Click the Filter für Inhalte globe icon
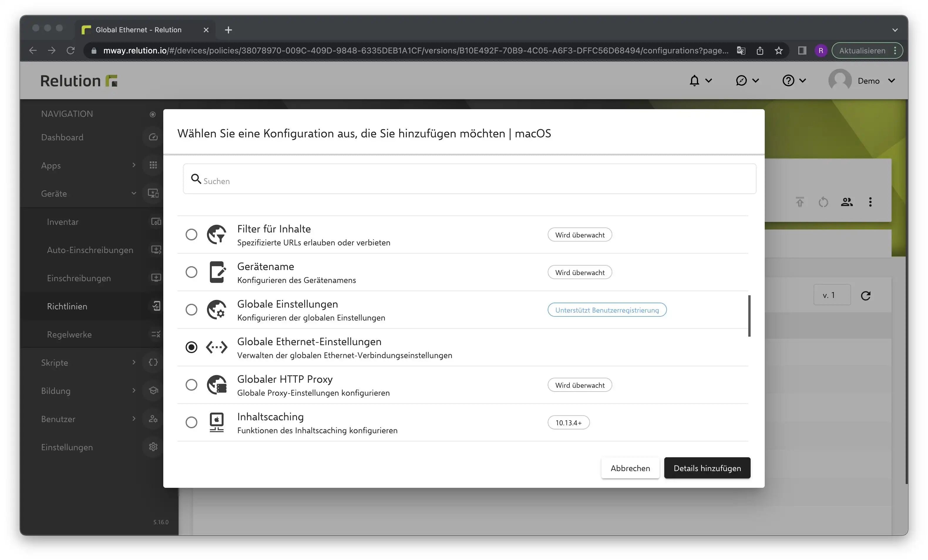 tap(216, 235)
